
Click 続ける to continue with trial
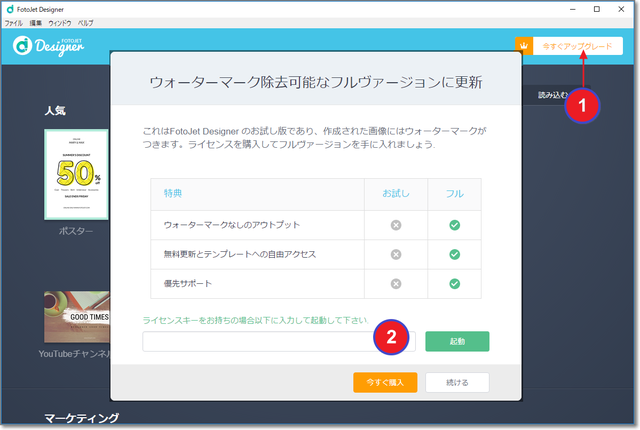(x=457, y=382)
